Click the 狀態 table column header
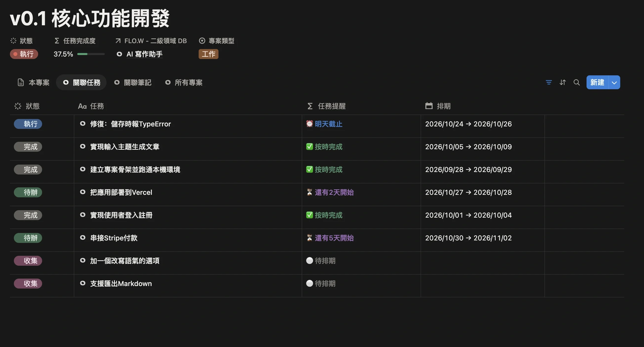Image resolution: width=644 pixels, height=347 pixels. tap(27, 106)
